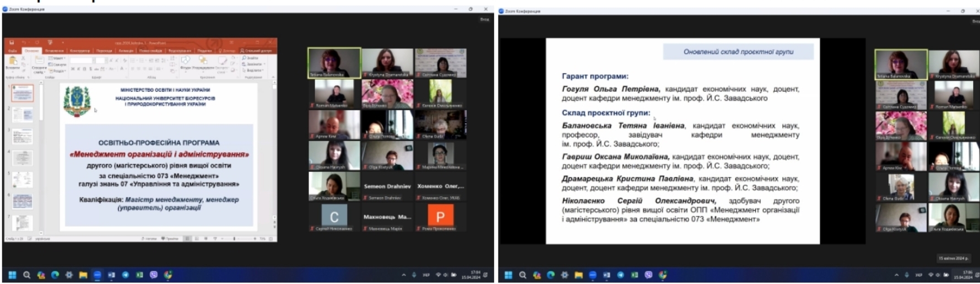980x284 pixels.
Task: Open the Рецензування ribbon tab in PowerPoint
Action: point(180,51)
